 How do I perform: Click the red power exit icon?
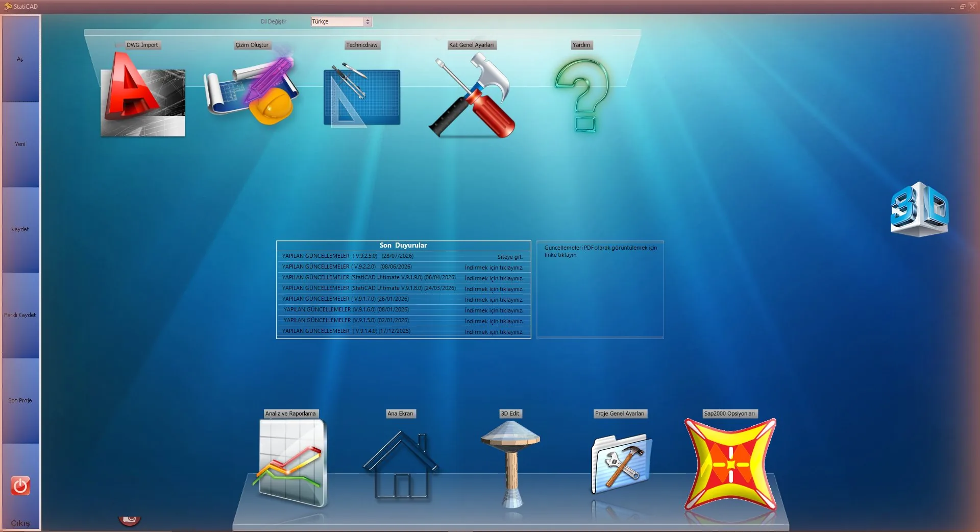[20, 486]
